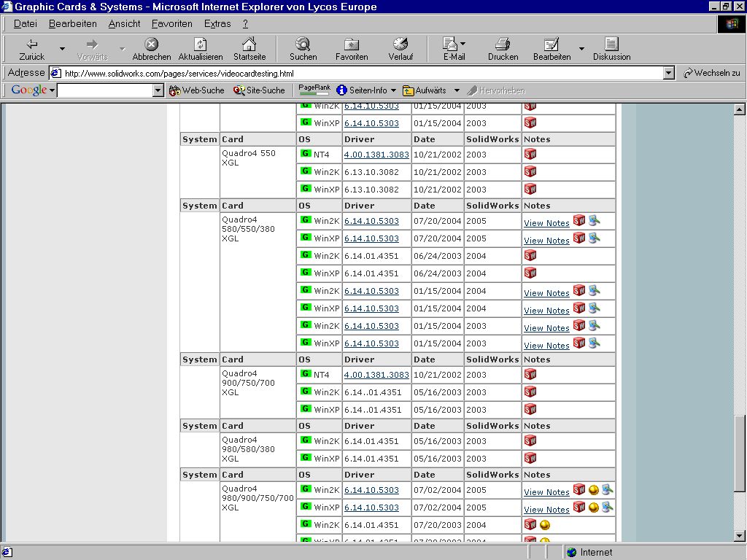Refresh page with Aktualisieren icon
747x560 pixels.
(200, 44)
